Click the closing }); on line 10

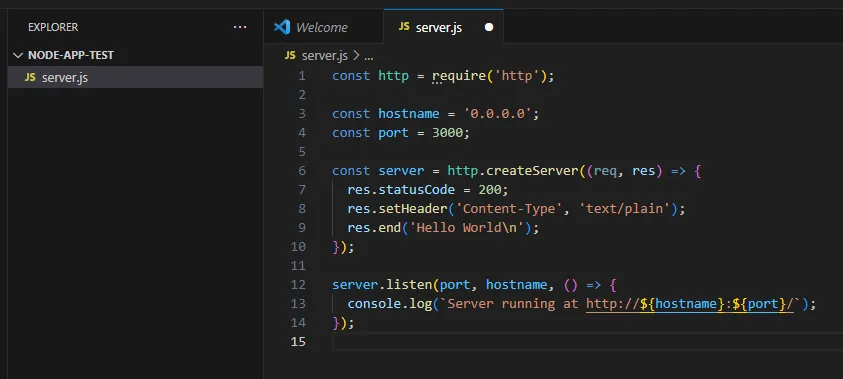coord(344,247)
